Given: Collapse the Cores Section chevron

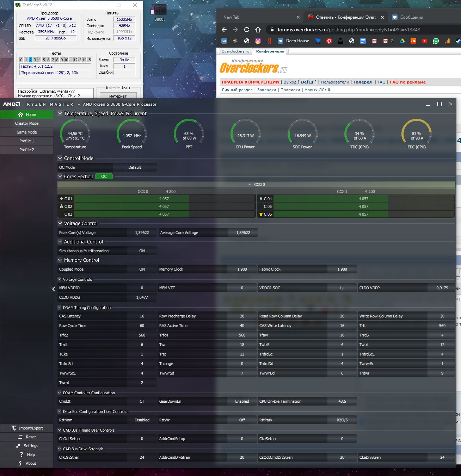Looking at the screenshot, I should [x=60, y=177].
